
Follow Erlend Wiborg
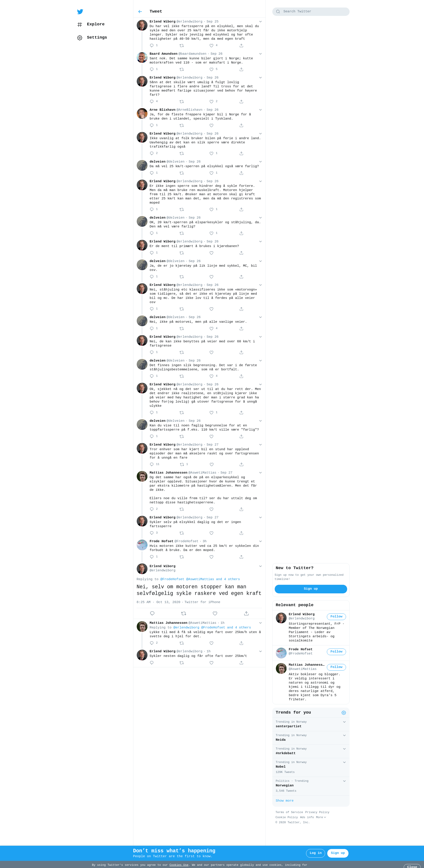336,617
